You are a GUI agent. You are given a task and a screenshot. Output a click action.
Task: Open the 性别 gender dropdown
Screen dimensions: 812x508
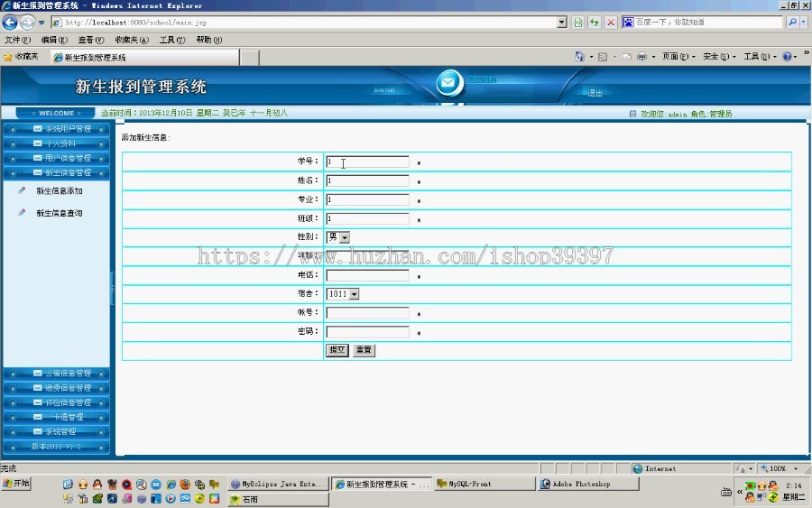(x=337, y=237)
